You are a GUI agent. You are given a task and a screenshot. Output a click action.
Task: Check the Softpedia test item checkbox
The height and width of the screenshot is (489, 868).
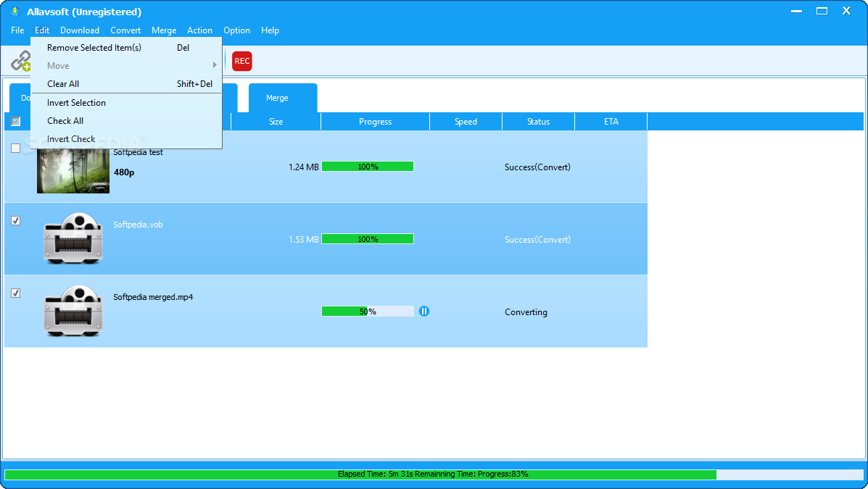[15, 148]
